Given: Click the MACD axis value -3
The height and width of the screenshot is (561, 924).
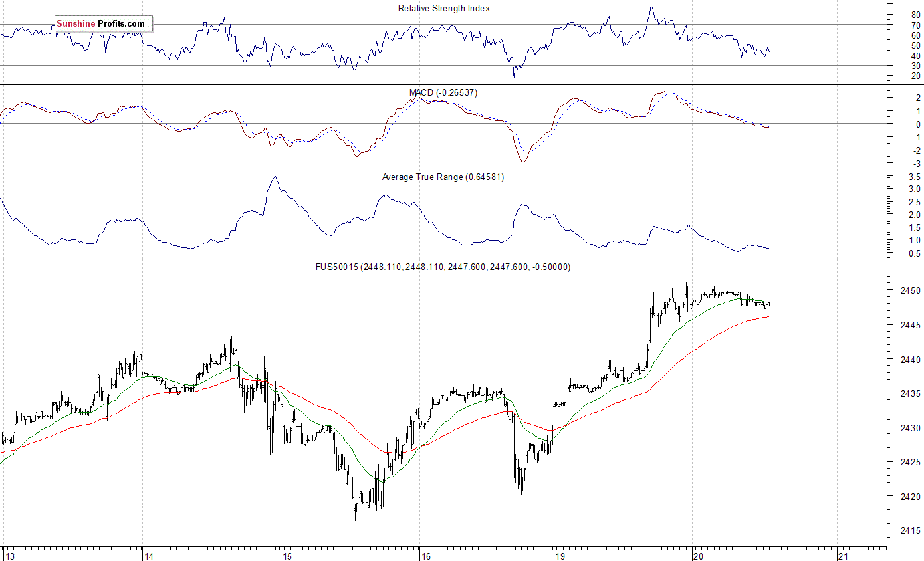Looking at the screenshot, I should pyautogui.click(x=915, y=164).
